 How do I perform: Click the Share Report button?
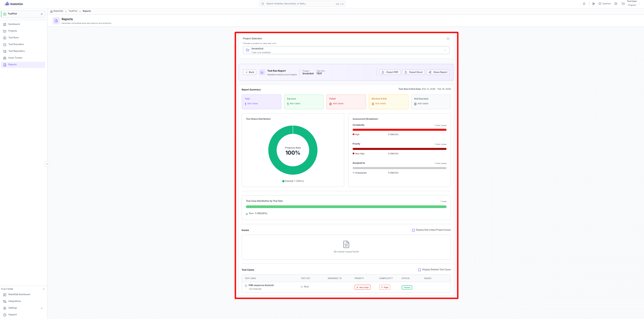[x=438, y=72]
